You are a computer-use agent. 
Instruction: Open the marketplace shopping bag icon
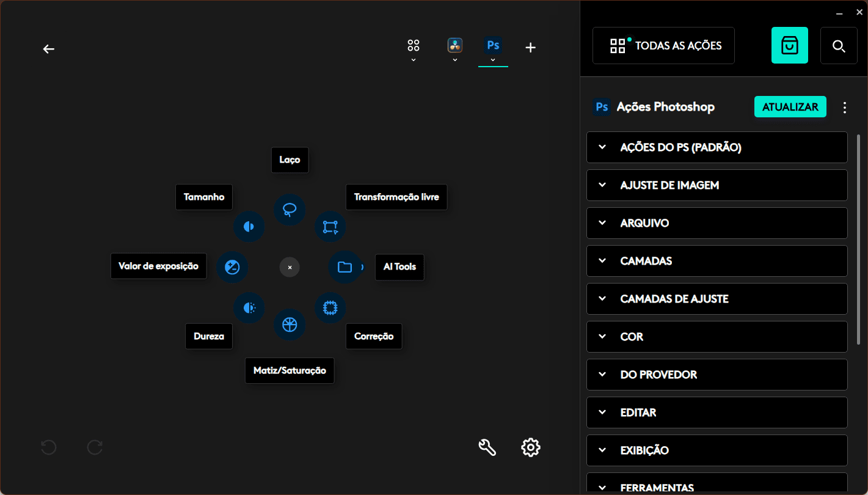point(789,46)
